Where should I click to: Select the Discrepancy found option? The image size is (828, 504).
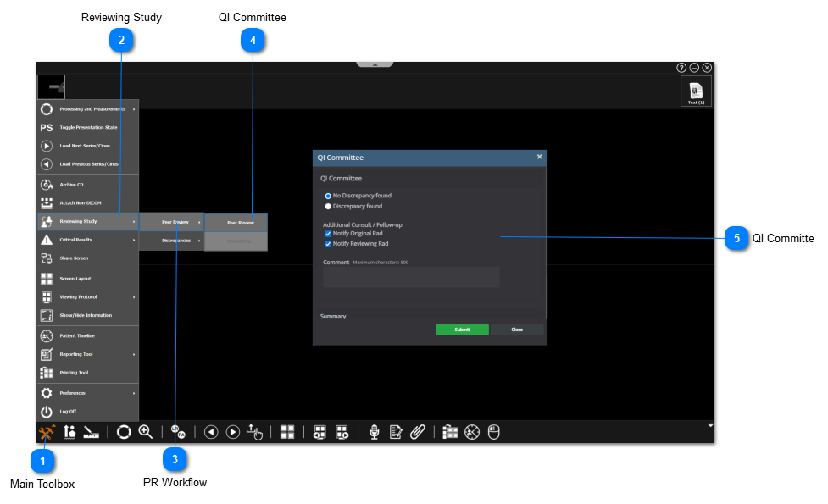[x=329, y=206]
